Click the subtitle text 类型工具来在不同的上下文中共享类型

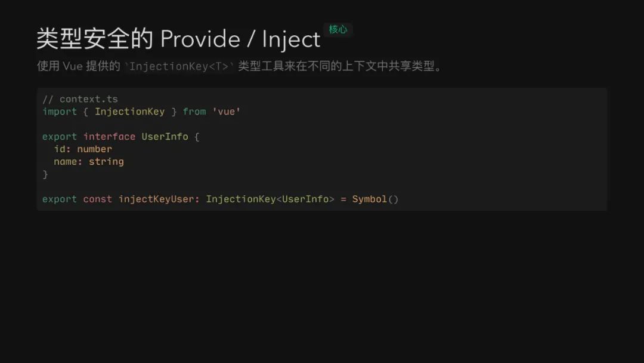tap(336, 66)
